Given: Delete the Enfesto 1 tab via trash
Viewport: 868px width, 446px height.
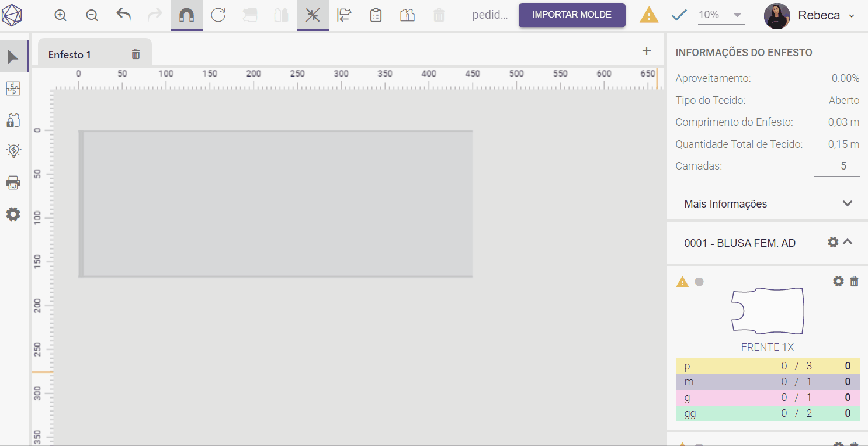Looking at the screenshot, I should click(136, 54).
